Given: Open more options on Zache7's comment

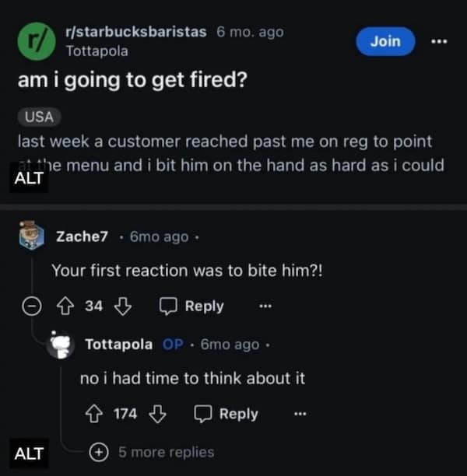Looking at the screenshot, I should tap(264, 306).
